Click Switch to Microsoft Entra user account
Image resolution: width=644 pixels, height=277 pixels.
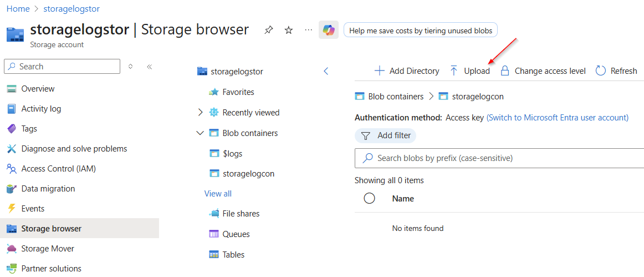[557, 118]
